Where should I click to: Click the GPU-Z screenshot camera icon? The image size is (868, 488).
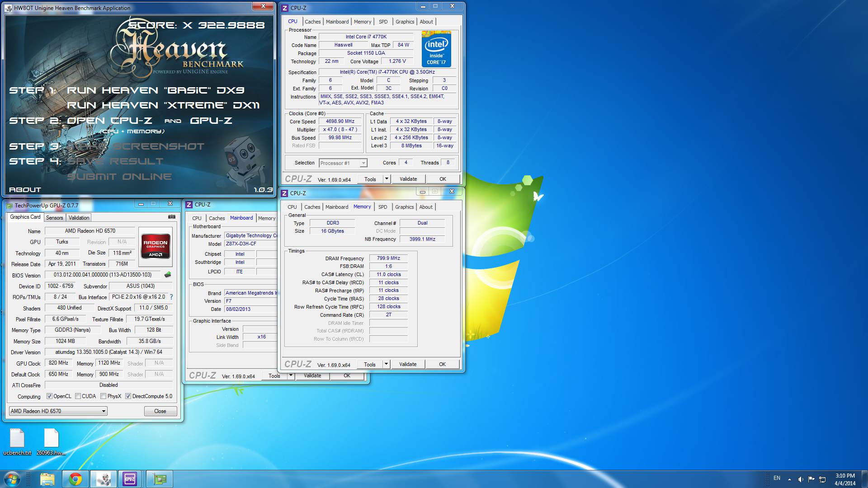pyautogui.click(x=172, y=217)
